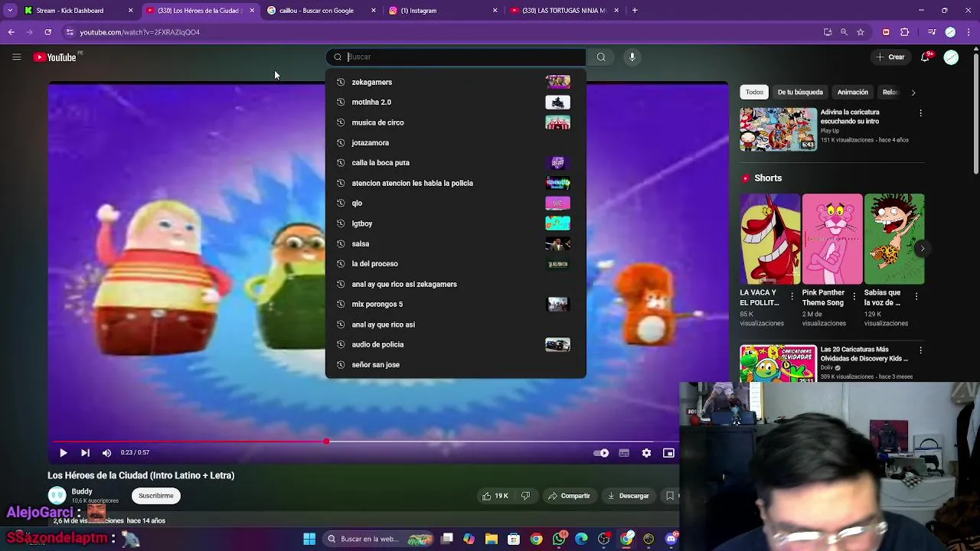Screen dimensions: 980x551
Task: Pick 'audio de policia' suggestion
Action: click(456, 344)
